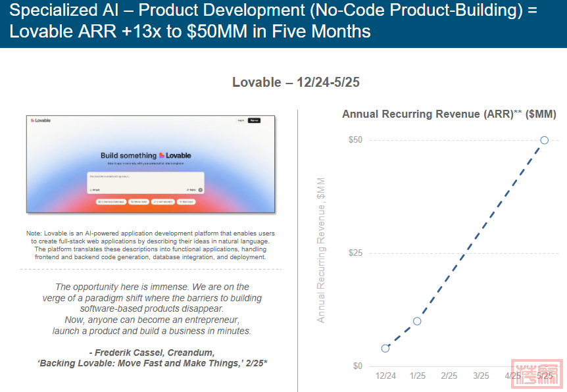Select the last suggestion chip below the prompt
This screenshot has width=567, height=392.
(186, 202)
